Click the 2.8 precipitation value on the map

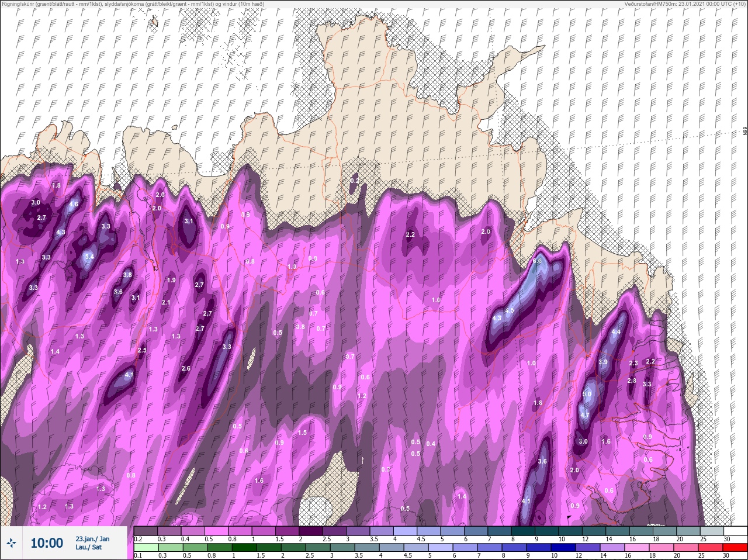[x=631, y=381]
